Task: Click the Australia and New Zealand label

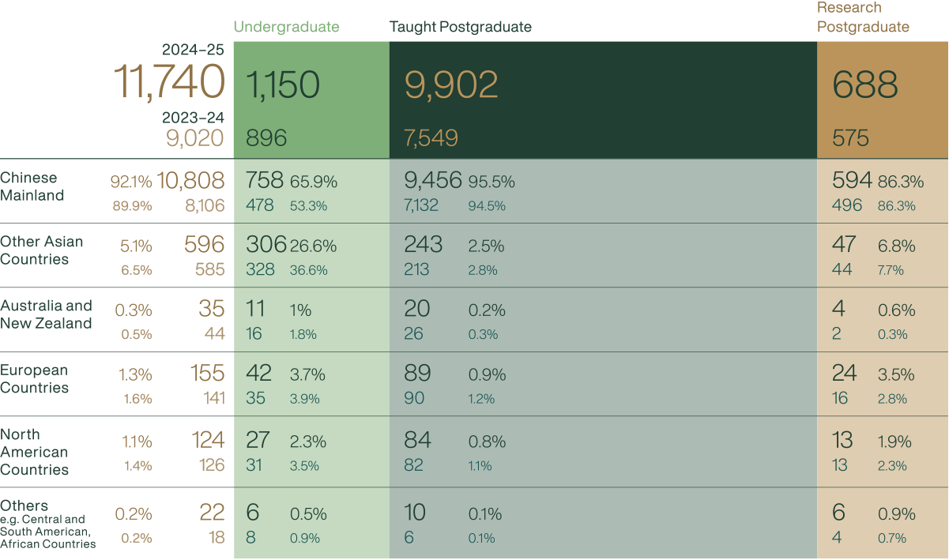Action: [x=46, y=314]
